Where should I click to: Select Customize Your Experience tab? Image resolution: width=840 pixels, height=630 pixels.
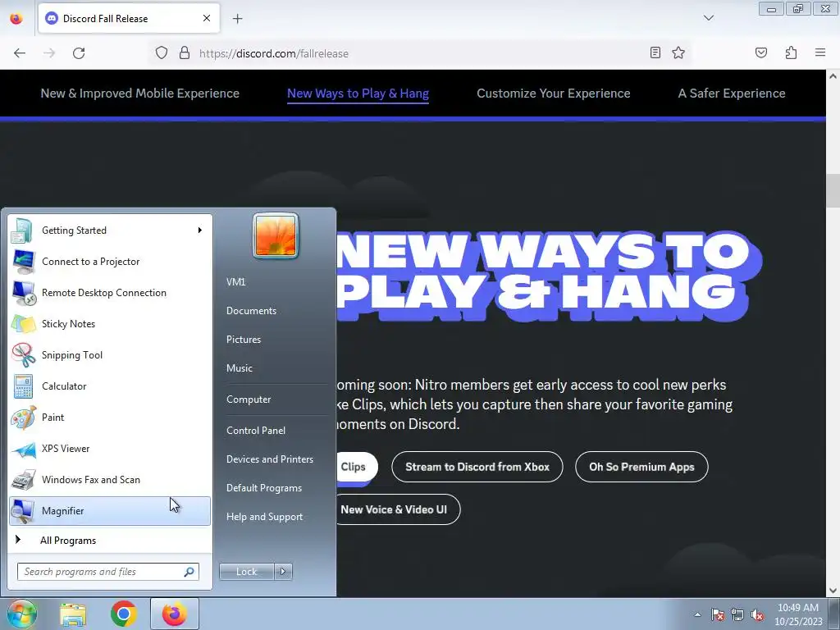coord(554,94)
